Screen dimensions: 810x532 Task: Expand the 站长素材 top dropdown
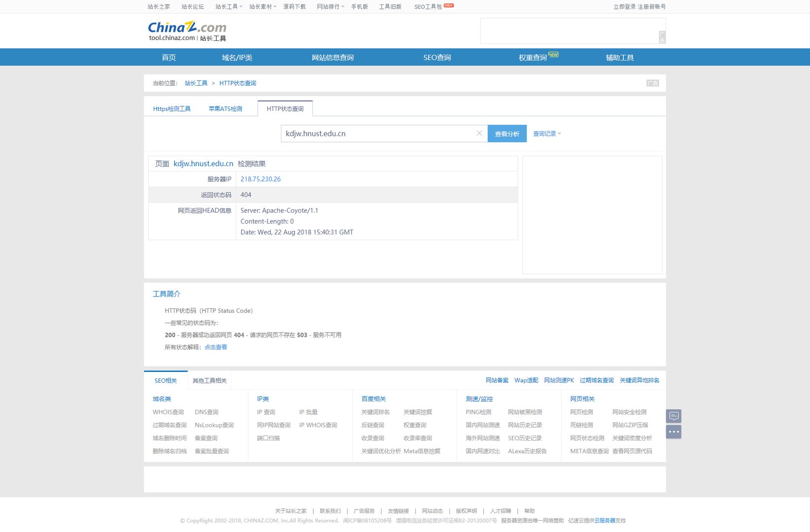point(263,7)
